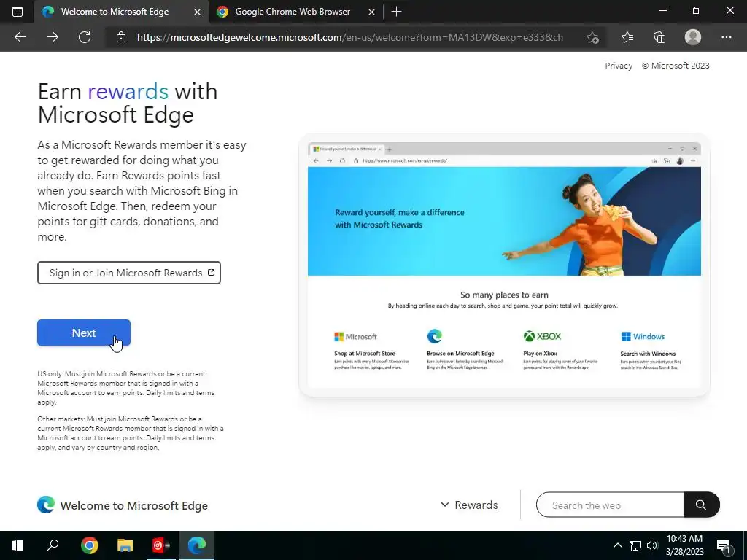This screenshot has height=560, width=747.
Task: Open network status tray icon
Action: 635,545
